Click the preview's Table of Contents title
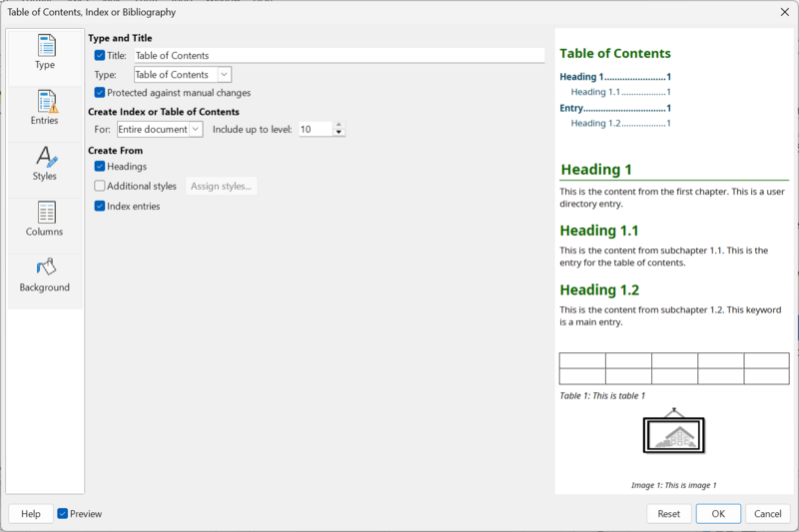This screenshot has width=799, height=532. tap(615, 54)
